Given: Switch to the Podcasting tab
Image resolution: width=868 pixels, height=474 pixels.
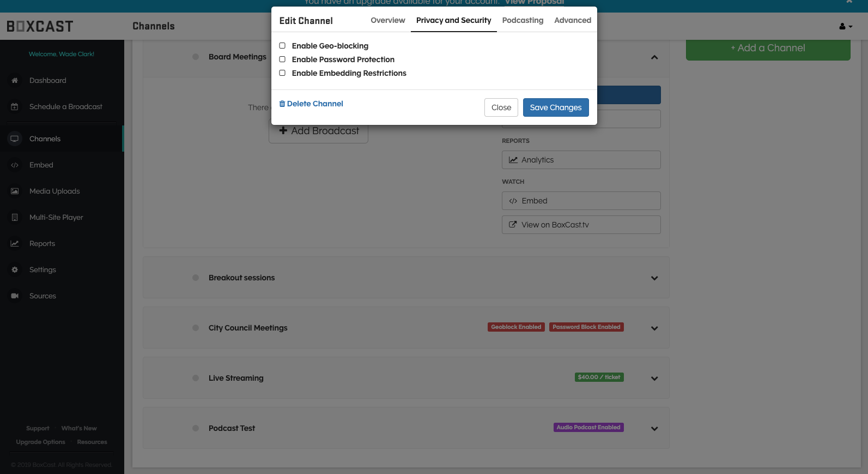Looking at the screenshot, I should [x=523, y=20].
